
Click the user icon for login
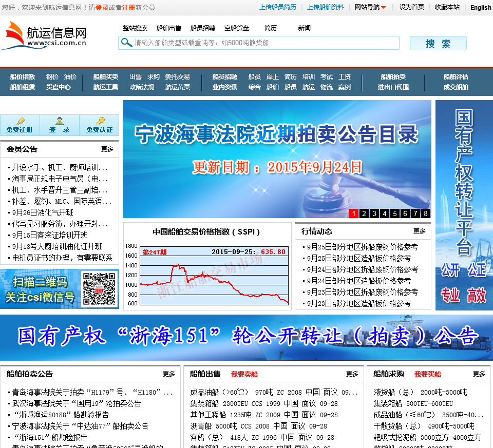[x=60, y=121]
